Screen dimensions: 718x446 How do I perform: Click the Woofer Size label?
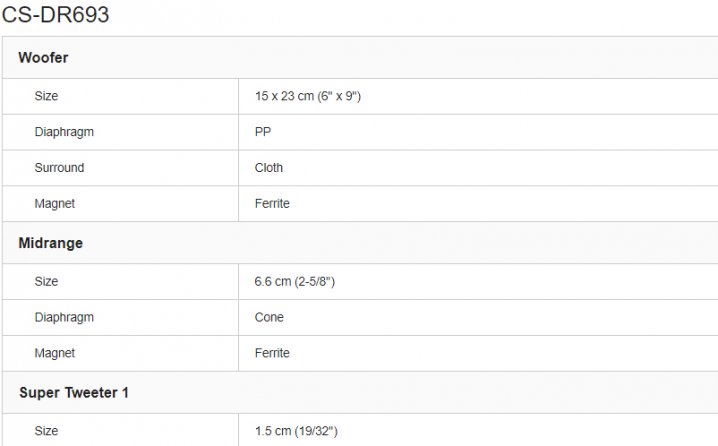[46, 96]
